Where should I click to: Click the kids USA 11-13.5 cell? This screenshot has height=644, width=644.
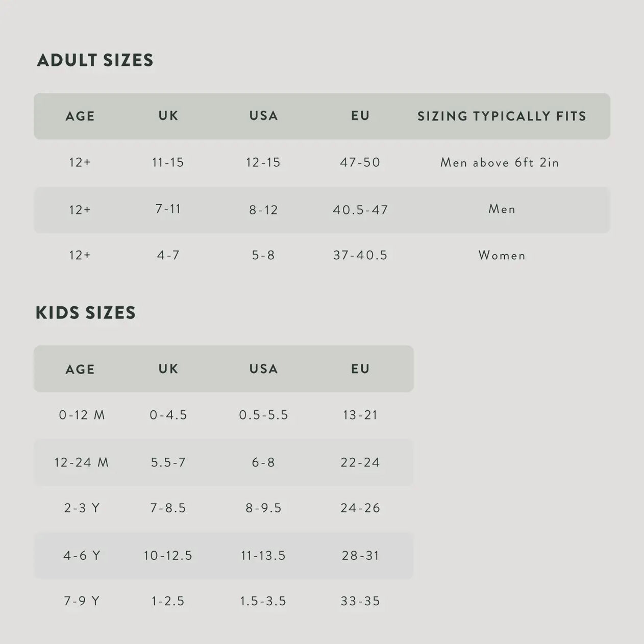click(263, 556)
